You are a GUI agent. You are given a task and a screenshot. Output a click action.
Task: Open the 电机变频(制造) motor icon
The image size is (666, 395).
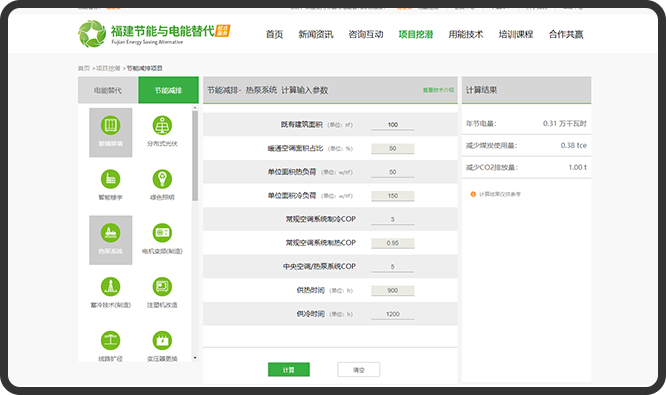pyautogui.click(x=162, y=233)
